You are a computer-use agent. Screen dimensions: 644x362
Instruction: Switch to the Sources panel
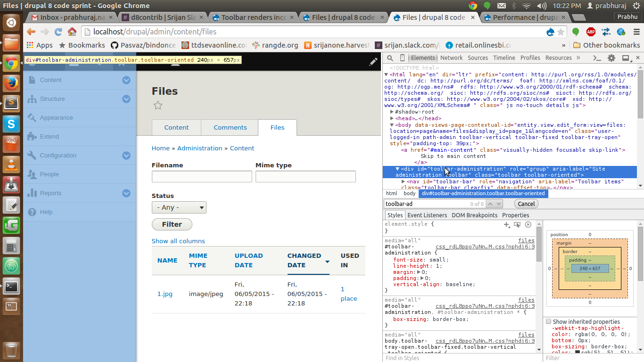[478, 58]
